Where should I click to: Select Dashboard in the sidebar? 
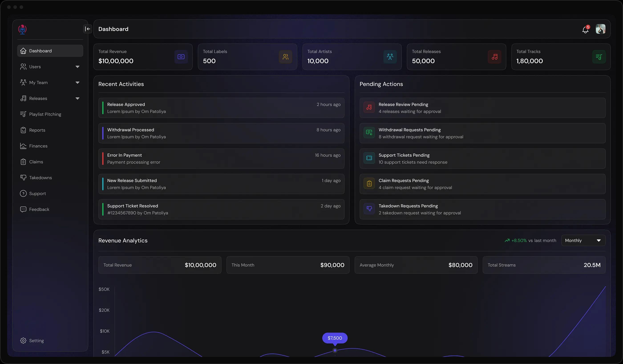coord(50,51)
